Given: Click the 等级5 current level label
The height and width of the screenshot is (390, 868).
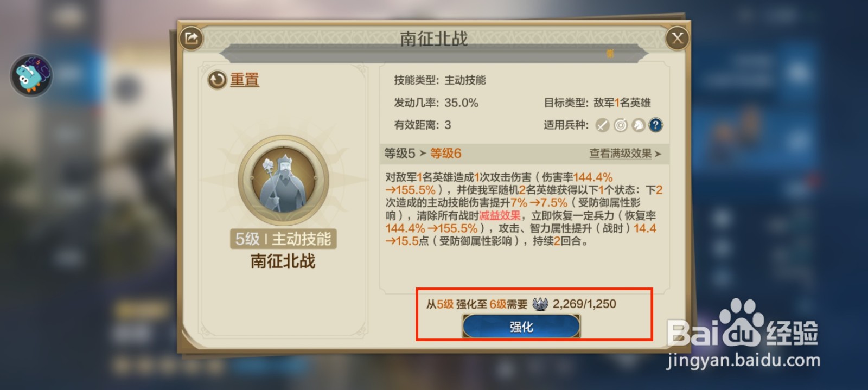Looking at the screenshot, I should point(400,154).
